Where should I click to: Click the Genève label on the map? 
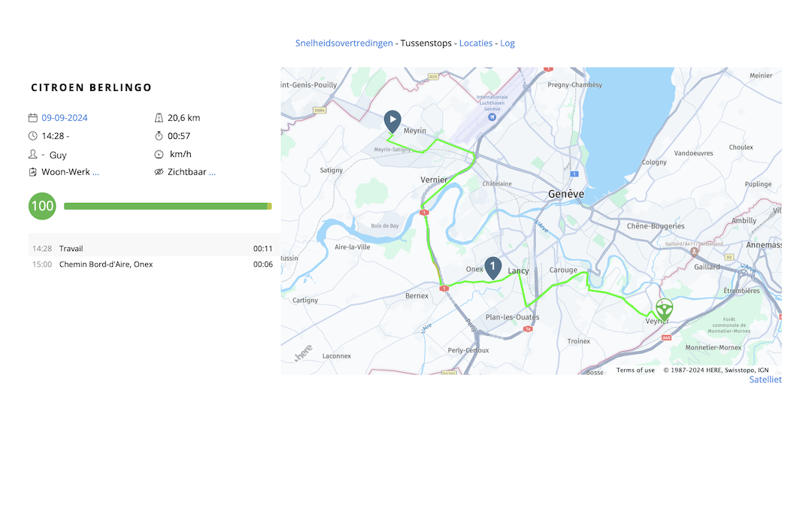[566, 194]
